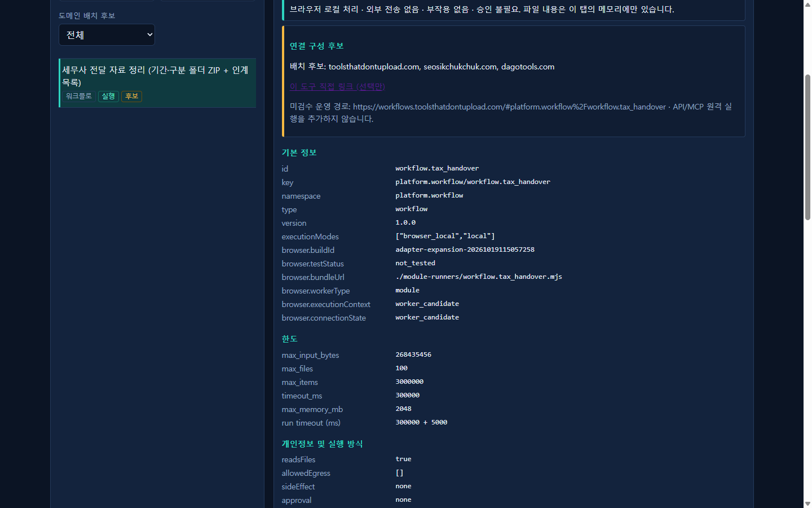812x508 pixels.
Task: Click the max_files value 100
Action: tap(401, 368)
